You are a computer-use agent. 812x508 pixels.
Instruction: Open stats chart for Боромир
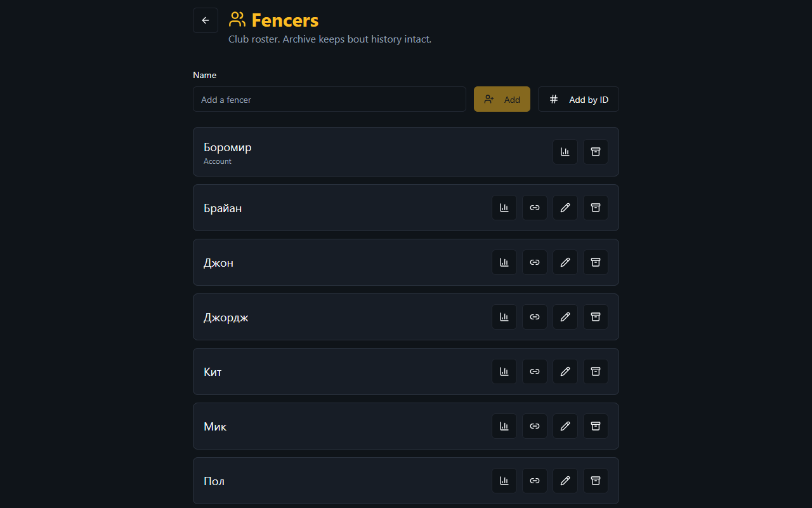[565, 152]
